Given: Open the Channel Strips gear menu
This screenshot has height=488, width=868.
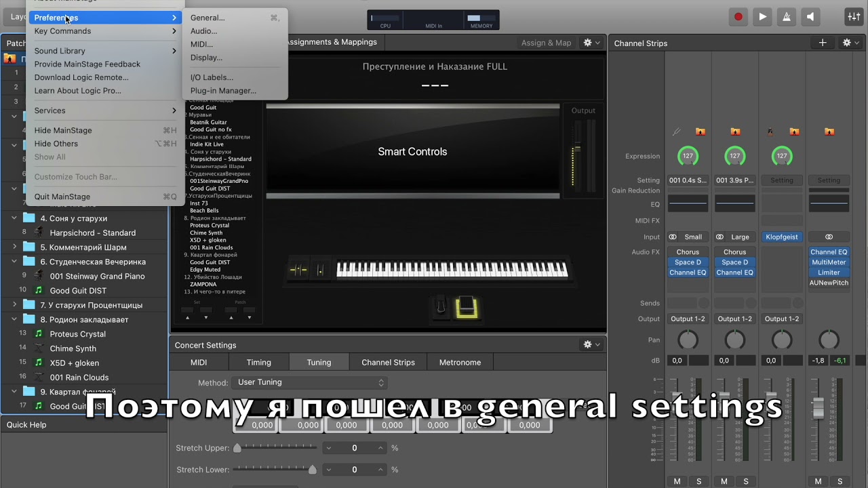Looking at the screenshot, I should pos(850,43).
